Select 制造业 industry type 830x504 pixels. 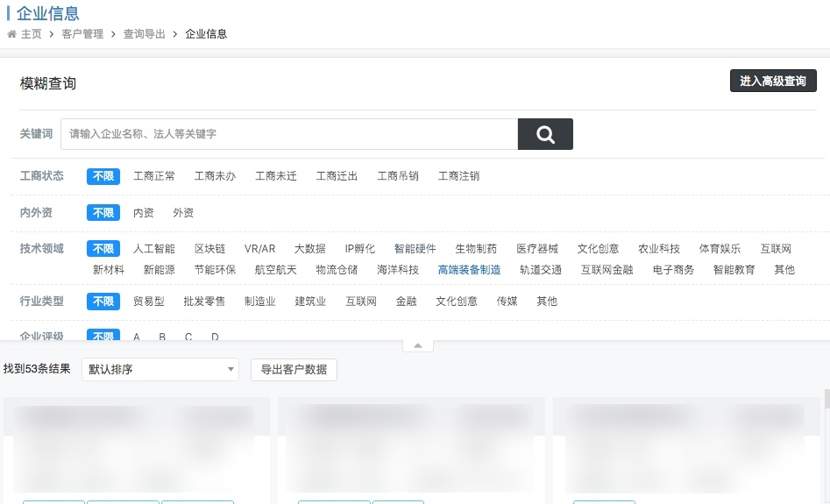[x=259, y=302]
